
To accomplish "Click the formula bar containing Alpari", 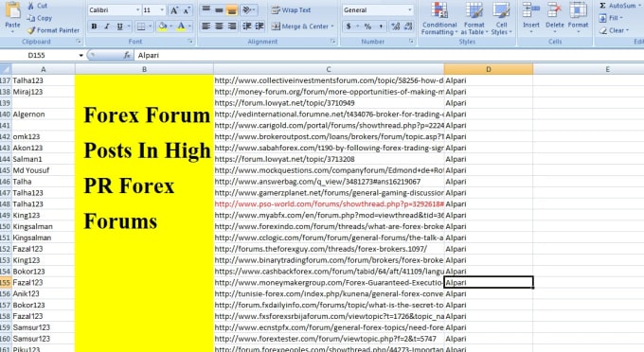I will (388, 55).
